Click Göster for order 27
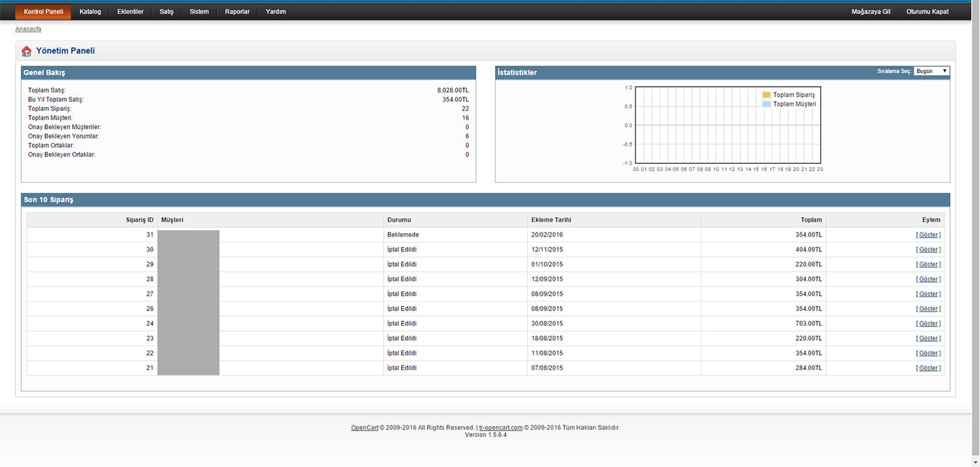The image size is (980, 467). point(928,294)
